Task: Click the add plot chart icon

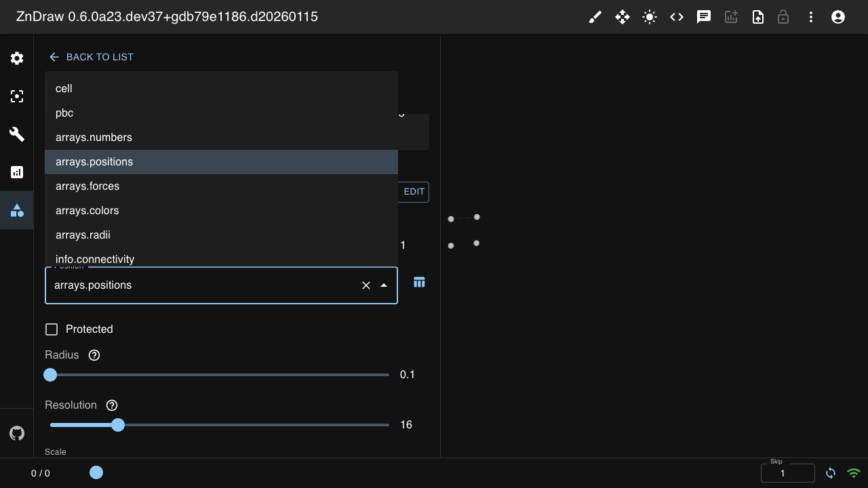Action: pyautogui.click(x=731, y=17)
